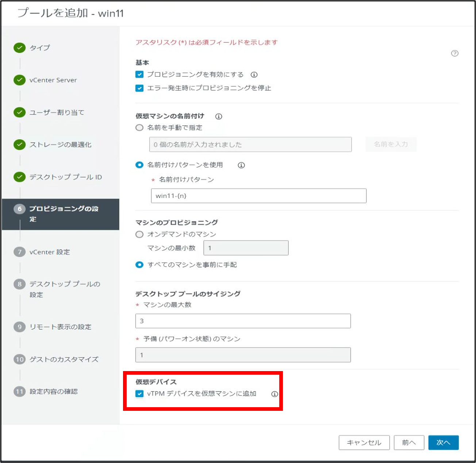Click the マシンの最大数 input field
476x463 pixels.
(243, 321)
